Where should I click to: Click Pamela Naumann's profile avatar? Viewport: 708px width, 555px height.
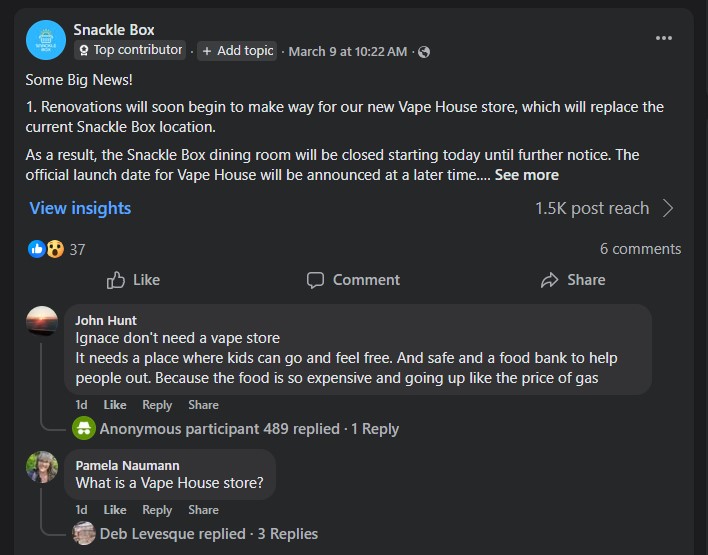(42, 467)
